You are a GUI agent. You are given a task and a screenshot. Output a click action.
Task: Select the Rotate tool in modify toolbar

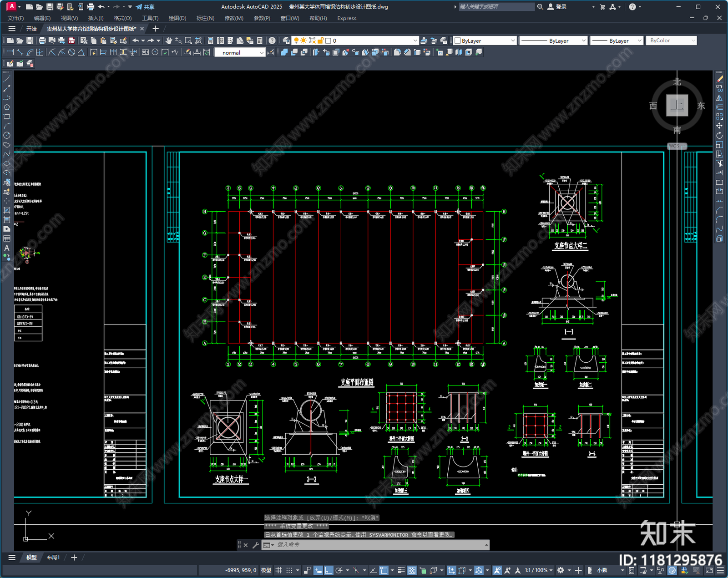[x=719, y=135]
